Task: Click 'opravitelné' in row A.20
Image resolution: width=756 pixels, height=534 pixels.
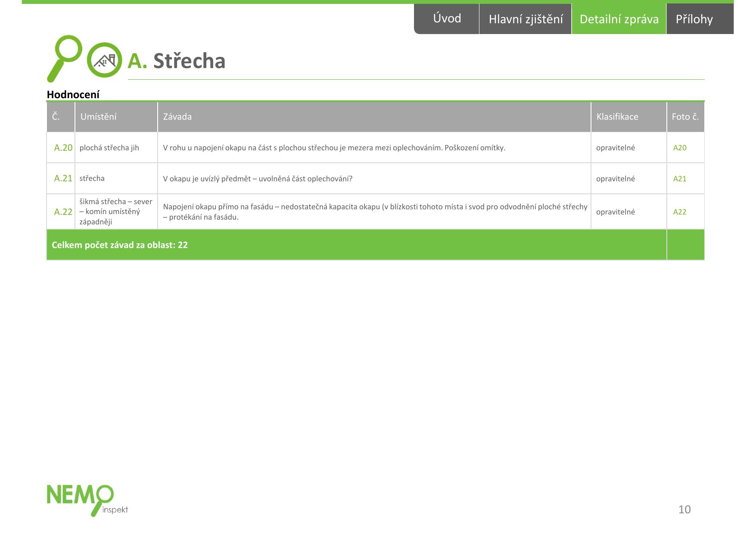Action: [x=616, y=148]
